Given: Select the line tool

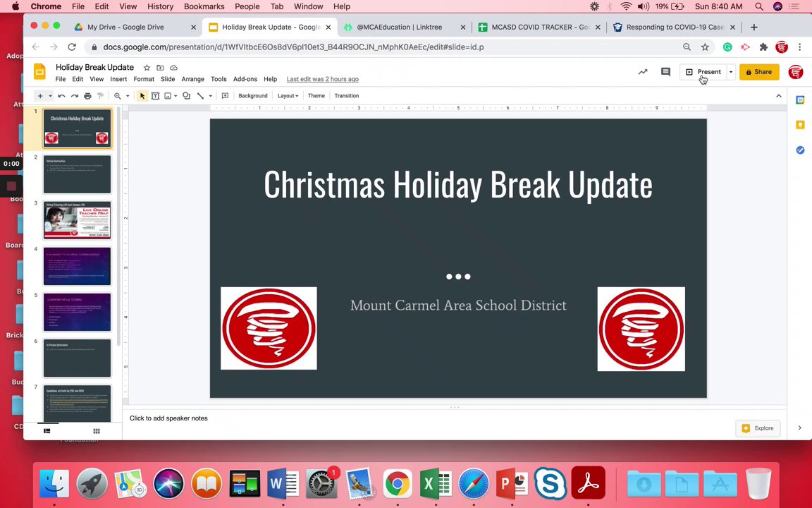Looking at the screenshot, I should point(200,96).
